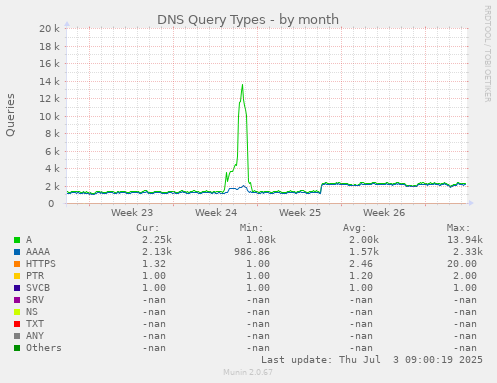Click the purple SRV legend swatch

[17, 300]
